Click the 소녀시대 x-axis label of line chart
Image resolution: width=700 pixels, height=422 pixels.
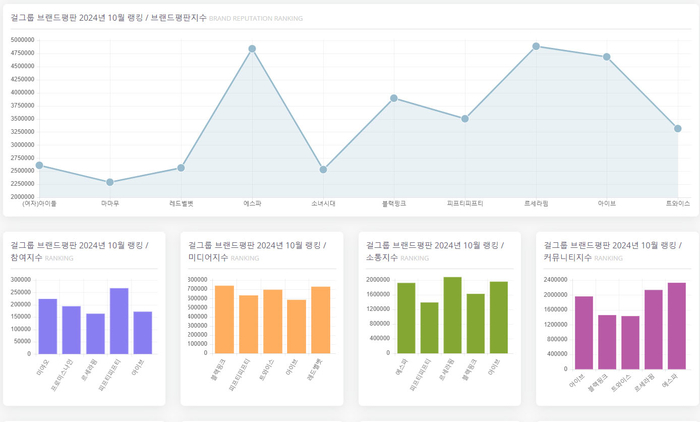click(323, 204)
